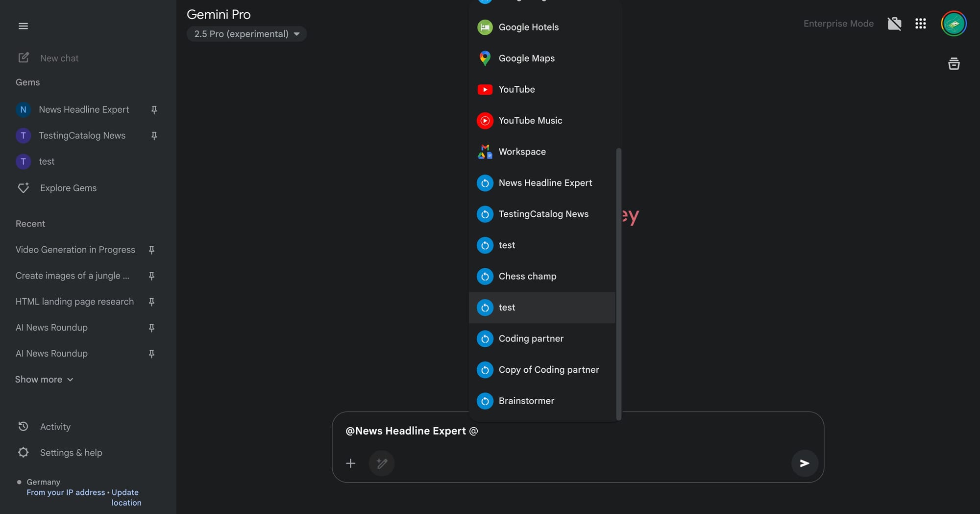
Task: Choose Brainstormer from the mention list
Action: point(542,401)
